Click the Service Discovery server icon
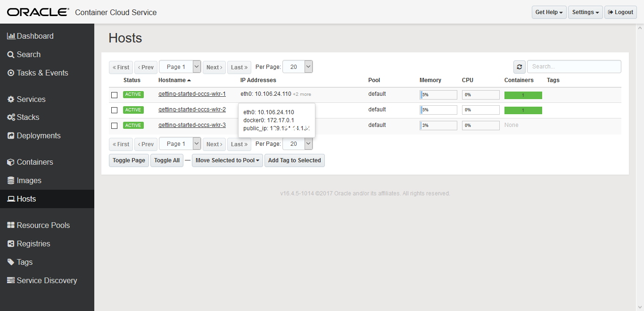 tap(11, 280)
